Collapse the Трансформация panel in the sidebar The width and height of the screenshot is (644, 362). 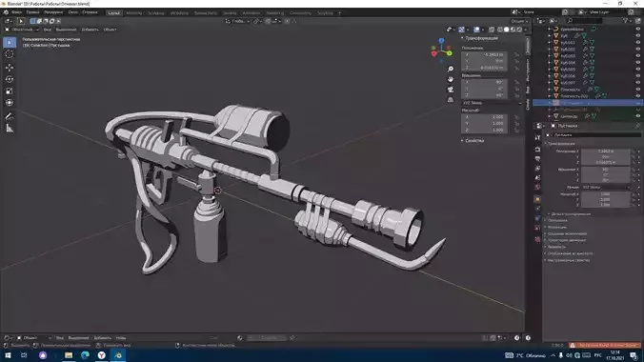481,38
